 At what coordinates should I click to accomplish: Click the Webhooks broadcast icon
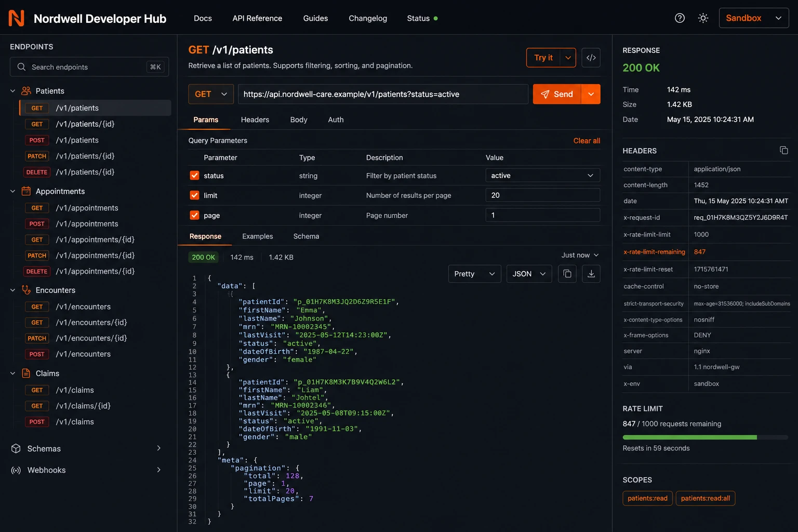(x=16, y=470)
